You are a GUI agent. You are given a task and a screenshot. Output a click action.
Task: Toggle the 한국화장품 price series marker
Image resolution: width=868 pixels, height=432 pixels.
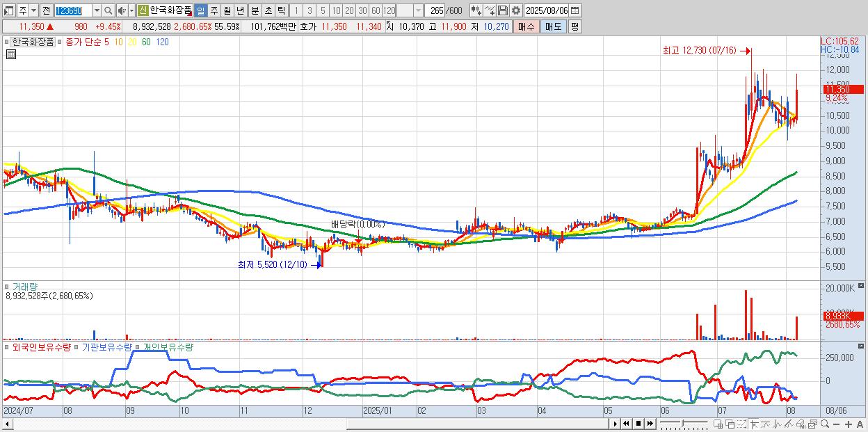[7, 42]
